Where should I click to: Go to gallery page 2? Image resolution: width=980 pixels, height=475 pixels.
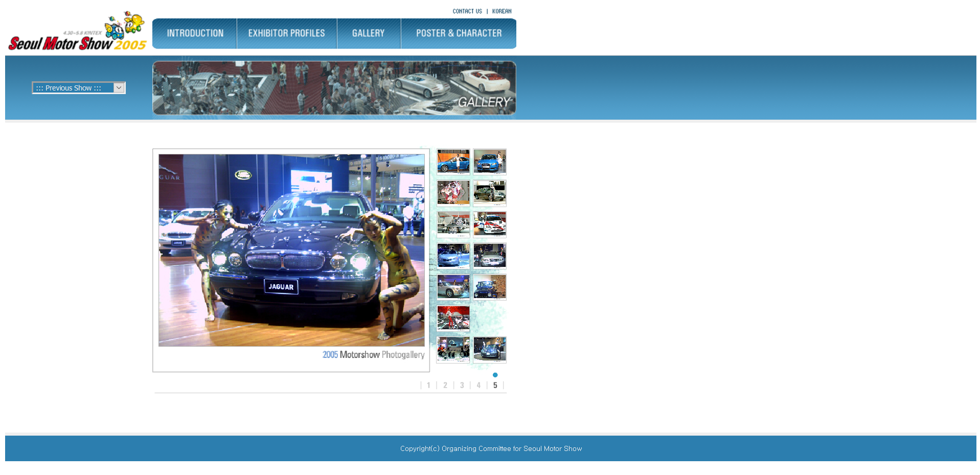(445, 386)
